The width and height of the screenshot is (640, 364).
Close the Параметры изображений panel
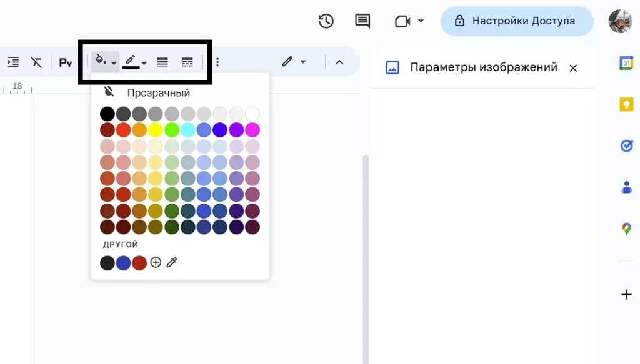(x=573, y=68)
